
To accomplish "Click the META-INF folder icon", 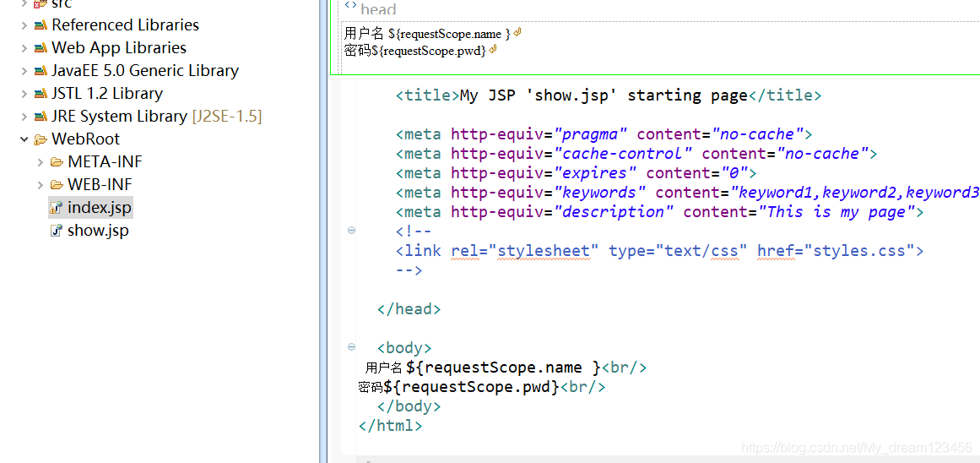I will click(x=57, y=163).
